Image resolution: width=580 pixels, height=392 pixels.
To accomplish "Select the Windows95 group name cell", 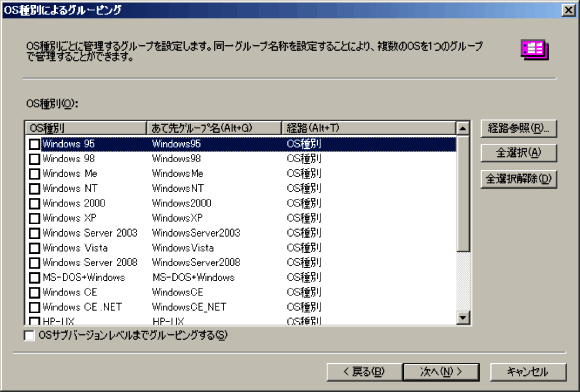I will pos(176,144).
